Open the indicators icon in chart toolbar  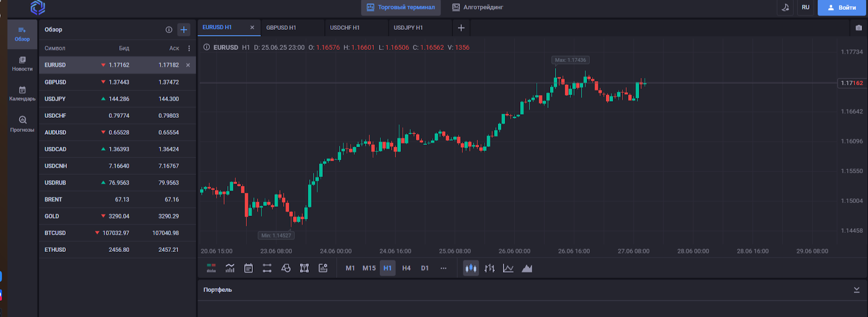[x=230, y=268]
